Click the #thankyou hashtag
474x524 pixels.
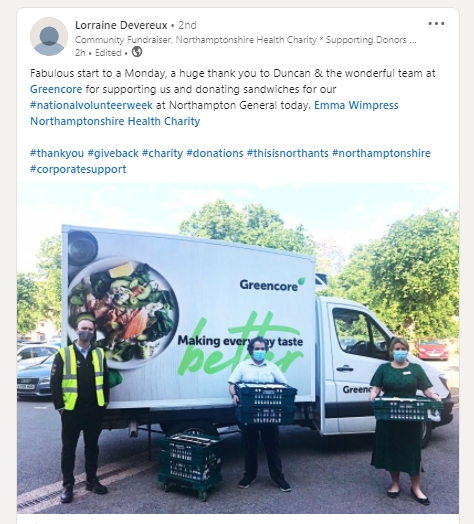57,153
